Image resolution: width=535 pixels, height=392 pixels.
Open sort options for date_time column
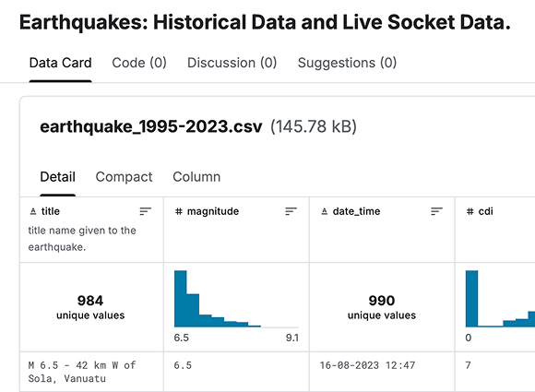point(436,211)
